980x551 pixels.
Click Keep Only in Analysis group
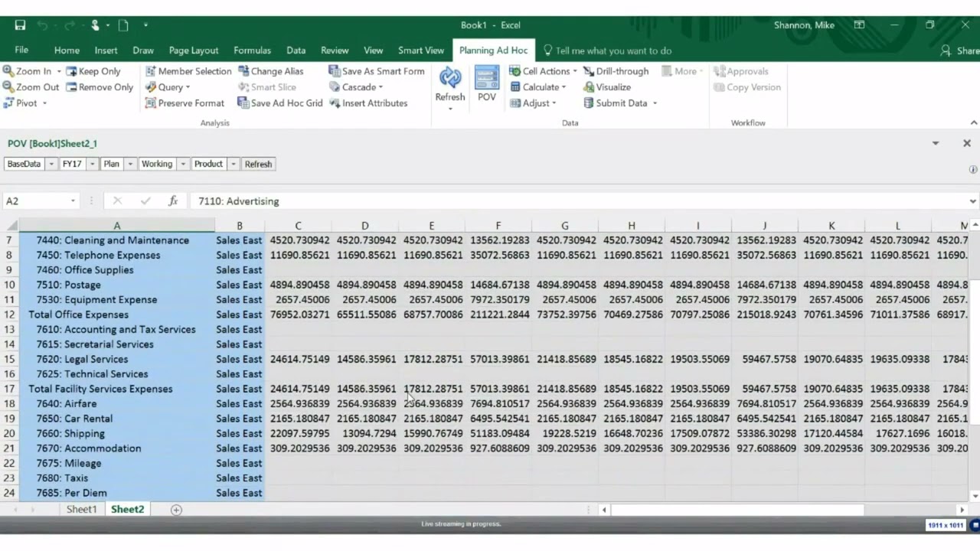[93, 71]
